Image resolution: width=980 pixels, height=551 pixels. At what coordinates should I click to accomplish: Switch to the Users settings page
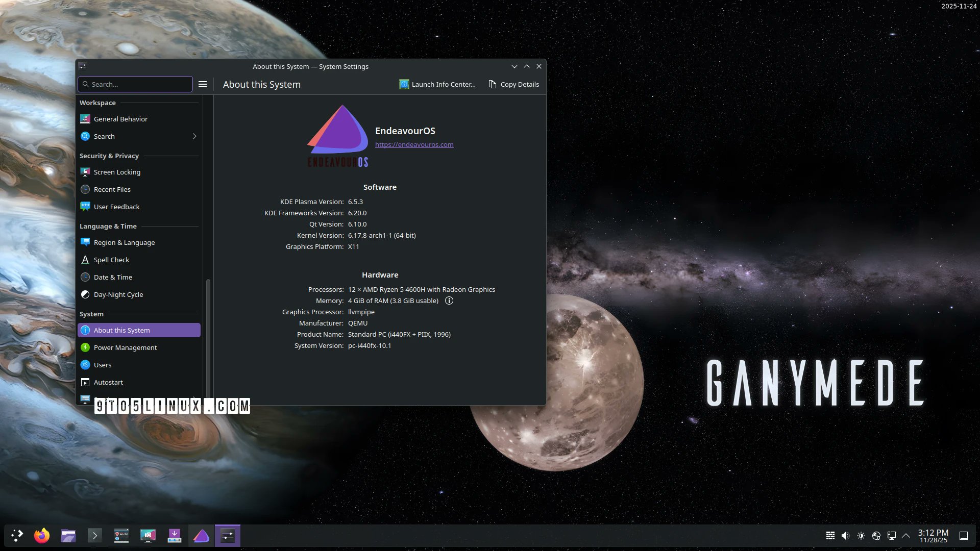(x=103, y=365)
